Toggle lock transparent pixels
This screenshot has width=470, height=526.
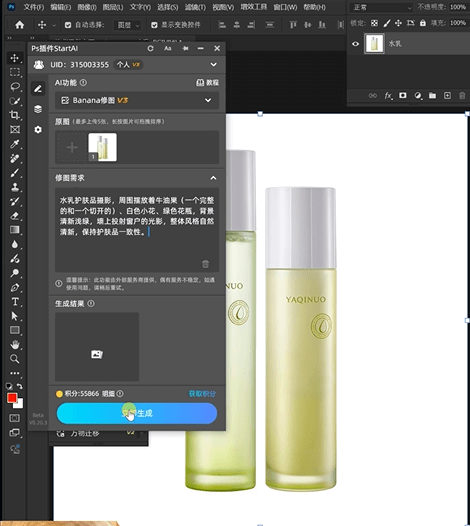point(374,23)
